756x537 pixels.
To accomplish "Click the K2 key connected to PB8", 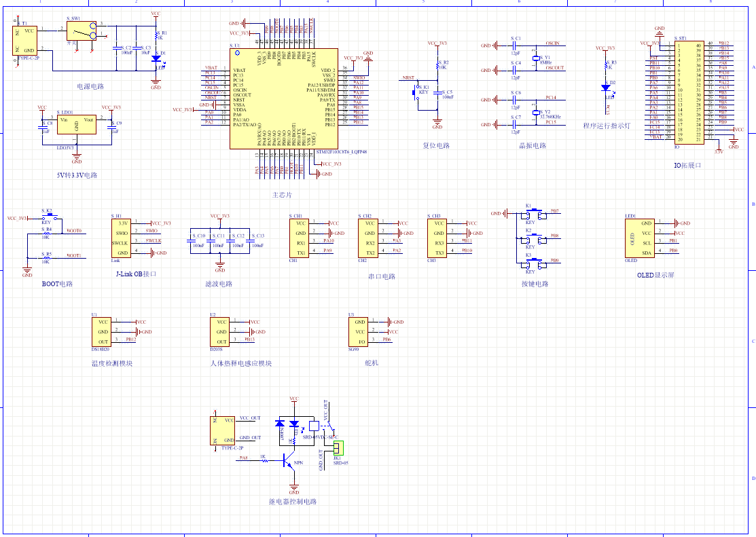I will (533, 238).
